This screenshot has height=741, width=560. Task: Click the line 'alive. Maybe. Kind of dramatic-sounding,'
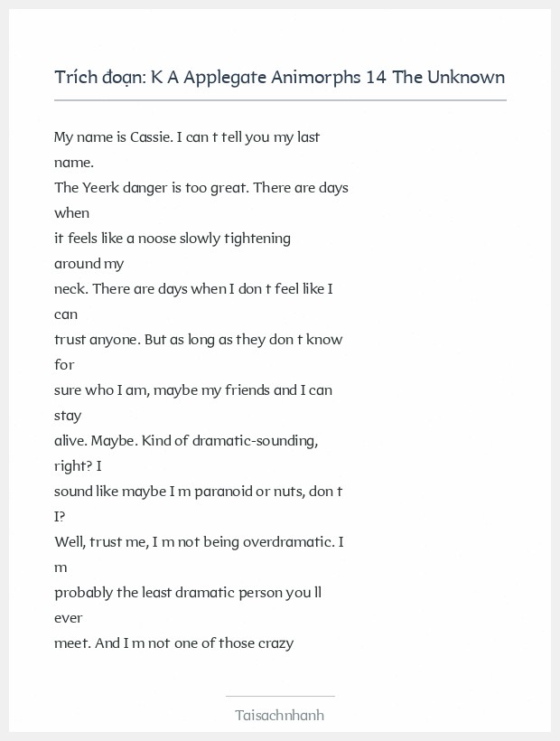click(186, 441)
